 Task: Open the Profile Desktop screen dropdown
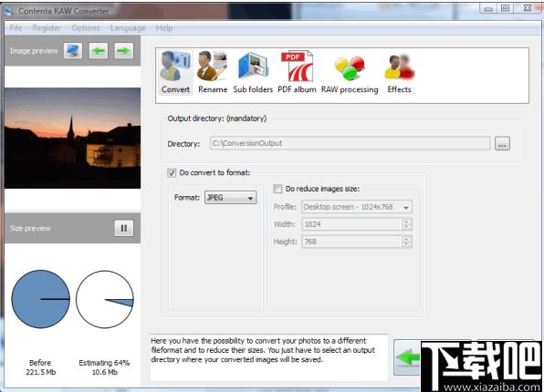[357, 207]
